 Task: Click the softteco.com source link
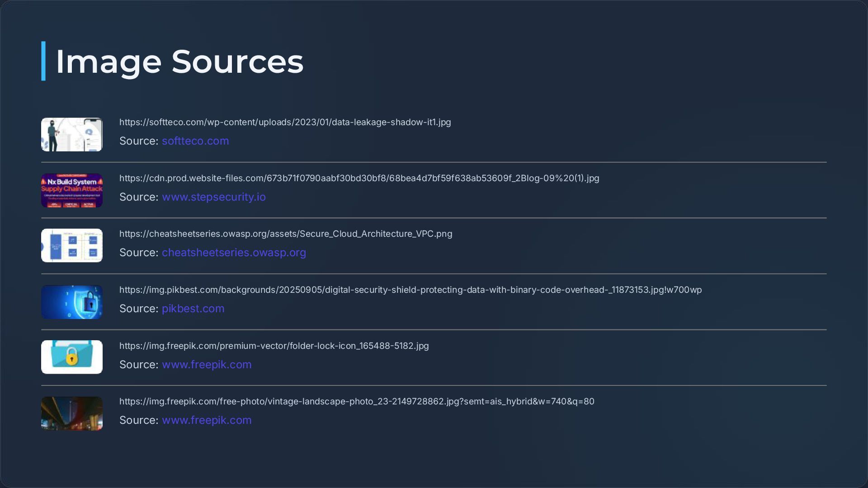[x=195, y=141]
